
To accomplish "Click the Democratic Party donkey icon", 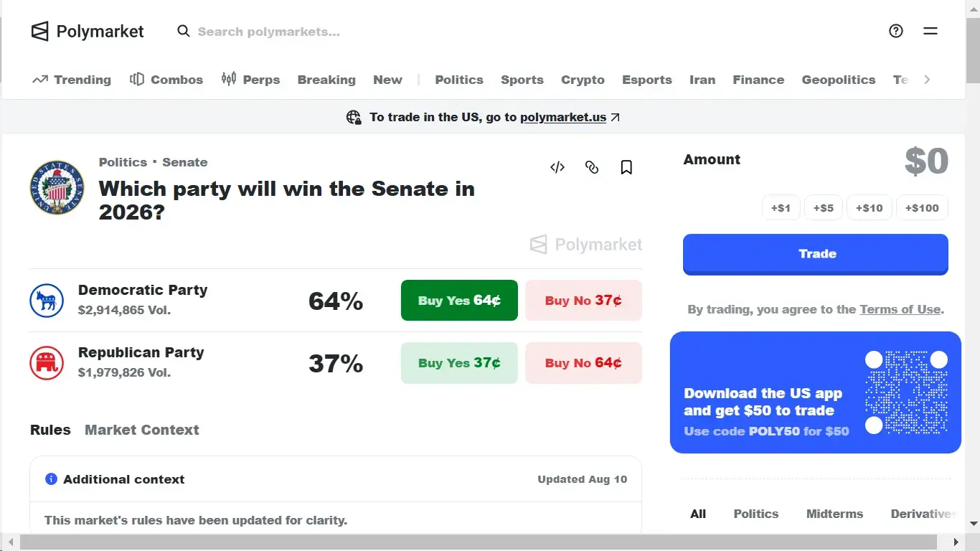I will point(47,301).
